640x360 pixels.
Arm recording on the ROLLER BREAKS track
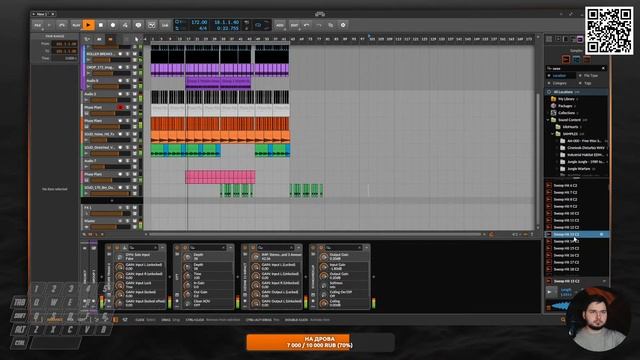point(120,54)
